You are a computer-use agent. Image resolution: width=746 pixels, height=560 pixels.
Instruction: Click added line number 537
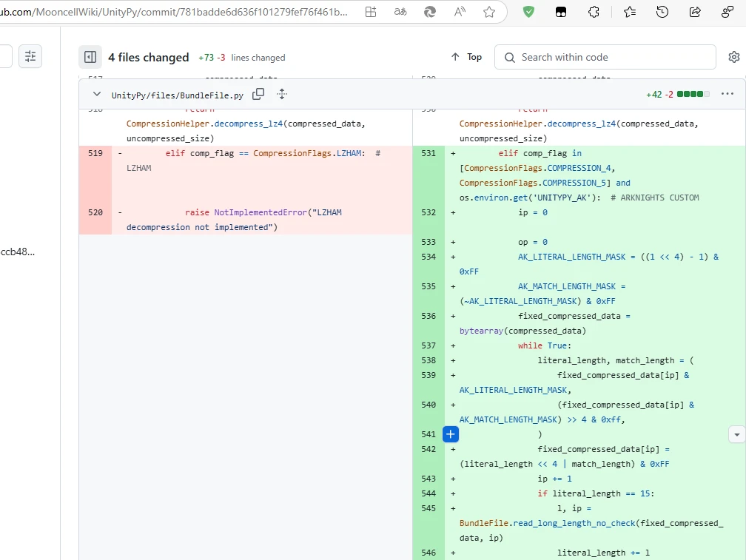tap(429, 345)
